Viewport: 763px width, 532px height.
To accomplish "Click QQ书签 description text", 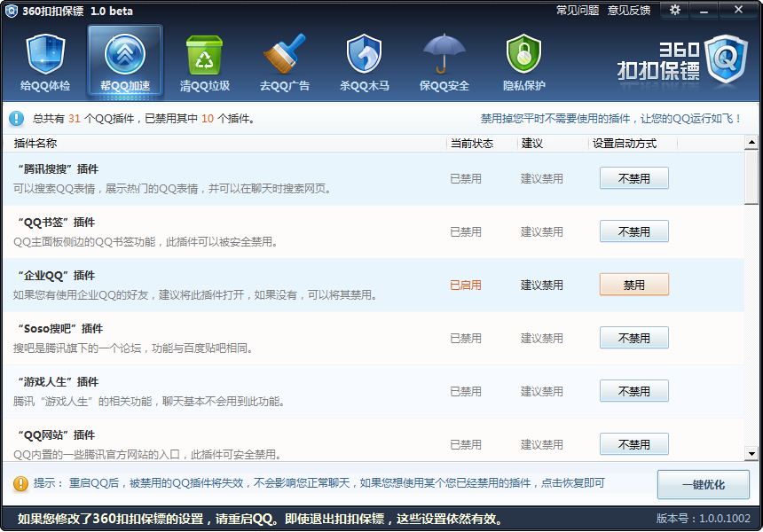I will pos(146,242).
